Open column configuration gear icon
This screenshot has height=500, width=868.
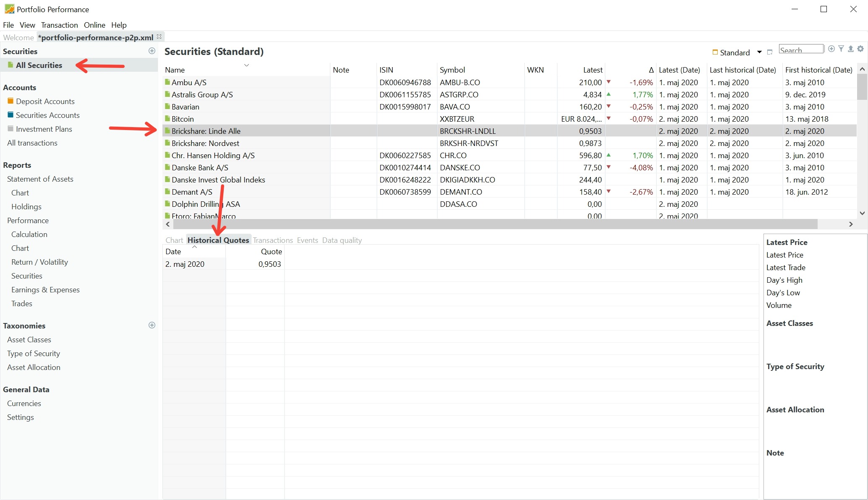(860, 49)
